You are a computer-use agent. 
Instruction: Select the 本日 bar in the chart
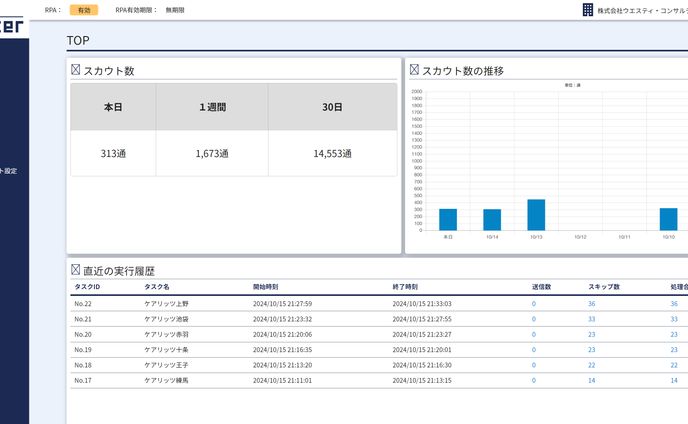[448, 220]
